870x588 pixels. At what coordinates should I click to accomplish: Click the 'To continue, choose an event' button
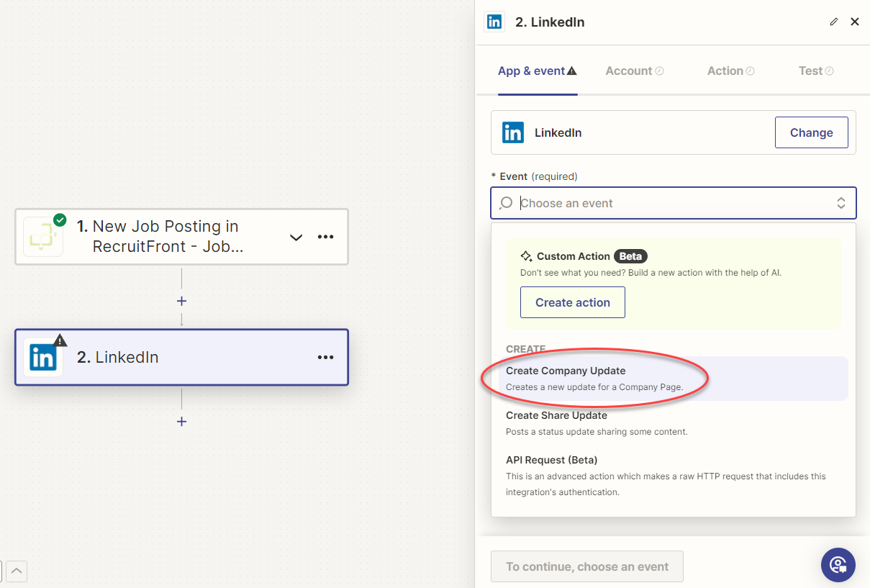point(587,566)
